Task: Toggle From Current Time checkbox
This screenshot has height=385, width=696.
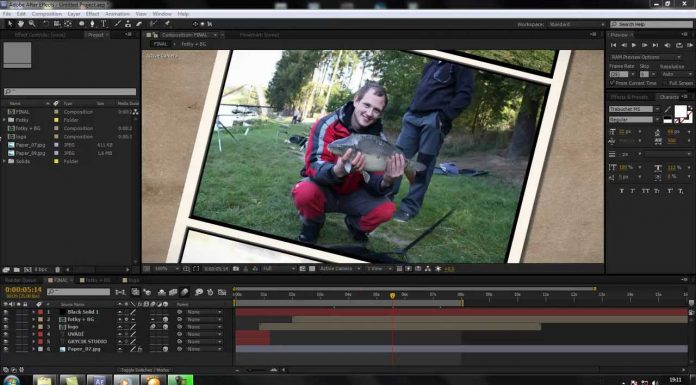Action: [613, 83]
